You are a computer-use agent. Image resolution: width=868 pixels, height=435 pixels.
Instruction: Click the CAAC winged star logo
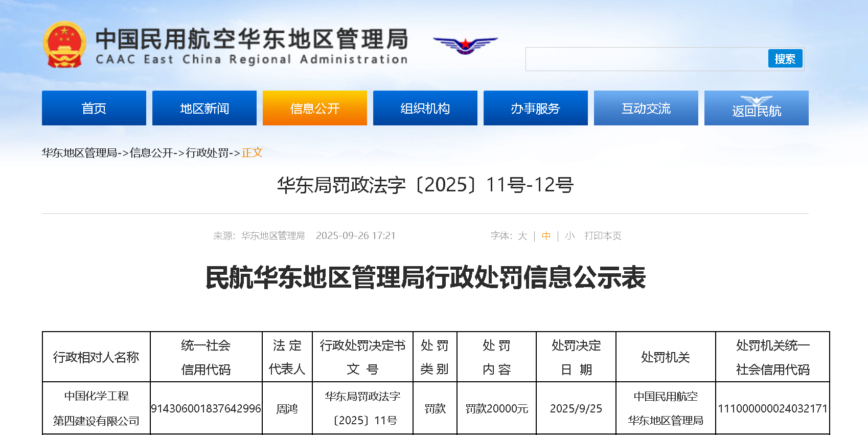[x=465, y=45]
